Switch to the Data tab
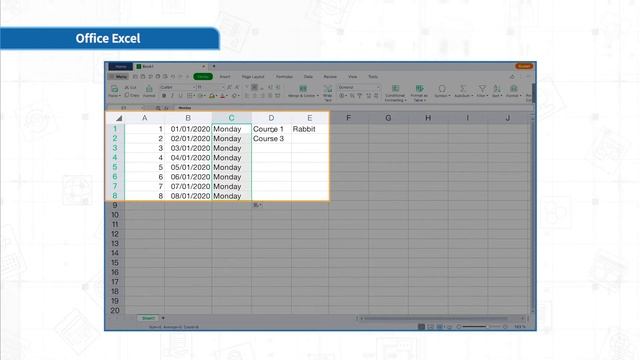Screen dimensions: 640x360 point(308,77)
